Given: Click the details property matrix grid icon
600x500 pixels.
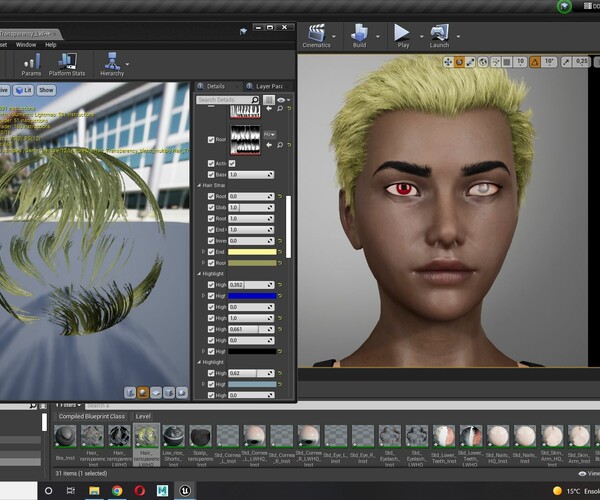Looking at the screenshot, I should [269, 100].
